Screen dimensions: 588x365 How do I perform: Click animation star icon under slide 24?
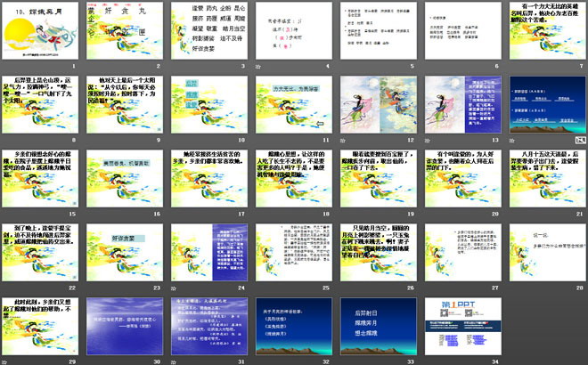click(174, 288)
